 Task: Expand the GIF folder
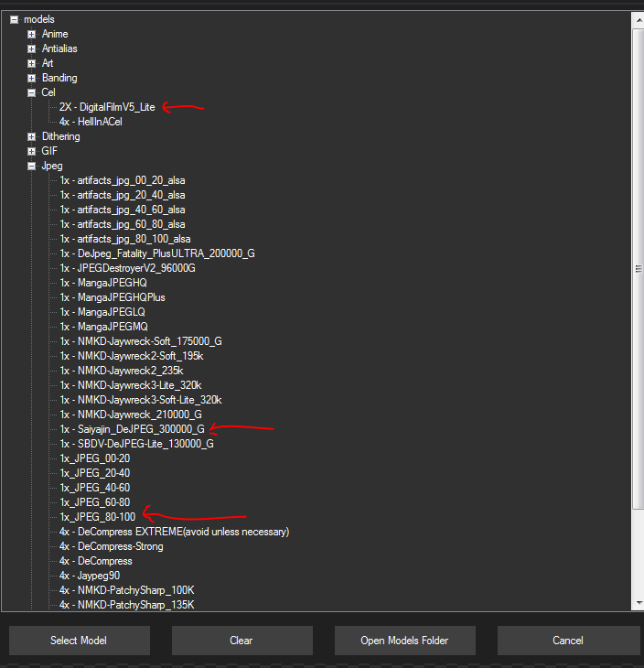pyautogui.click(x=31, y=151)
